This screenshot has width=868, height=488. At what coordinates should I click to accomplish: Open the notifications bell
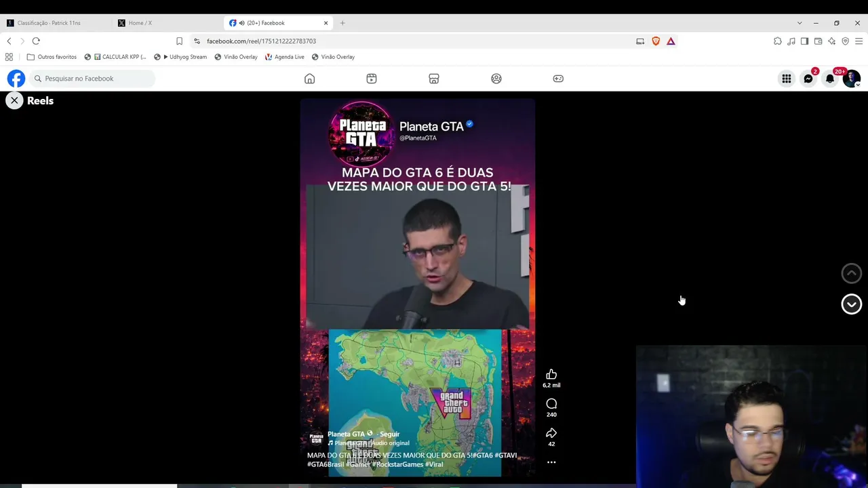pyautogui.click(x=830, y=79)
